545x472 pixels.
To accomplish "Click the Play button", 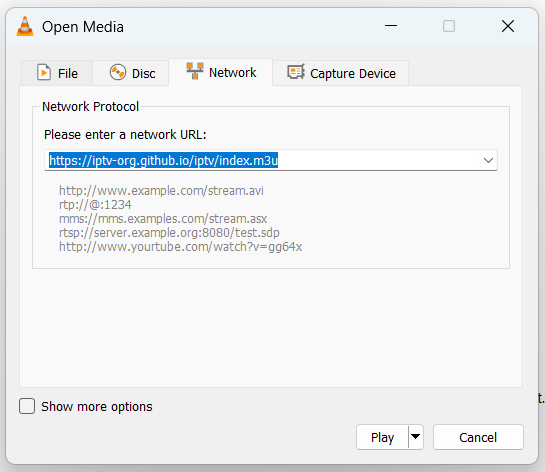I will click(382, 437).
